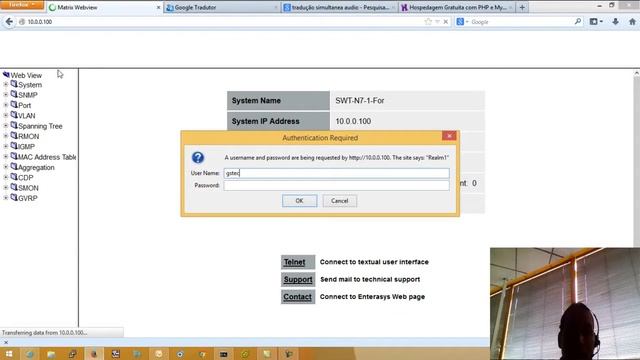Open the downloads arrow icon
Screen dimensions: 640x360
pos(616,22)
